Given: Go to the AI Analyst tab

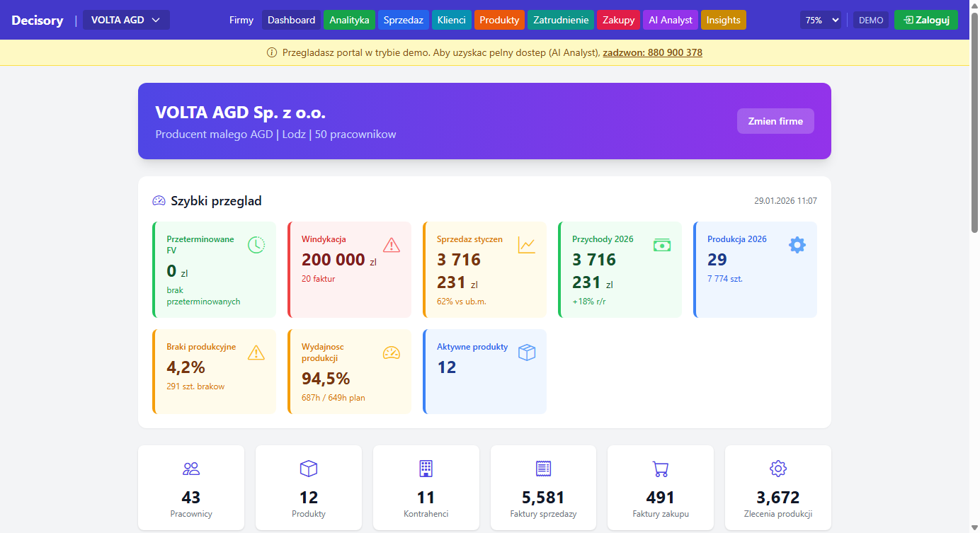Looking at the screenshot, I should point(670,20).
